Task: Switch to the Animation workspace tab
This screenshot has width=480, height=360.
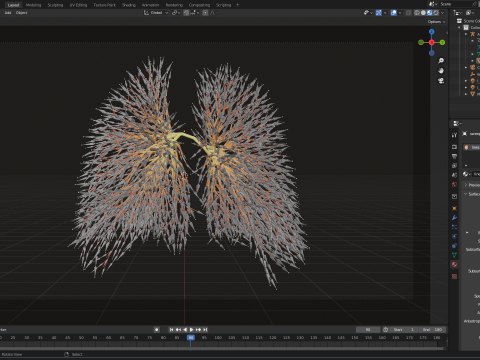Action: coord(150,5)
